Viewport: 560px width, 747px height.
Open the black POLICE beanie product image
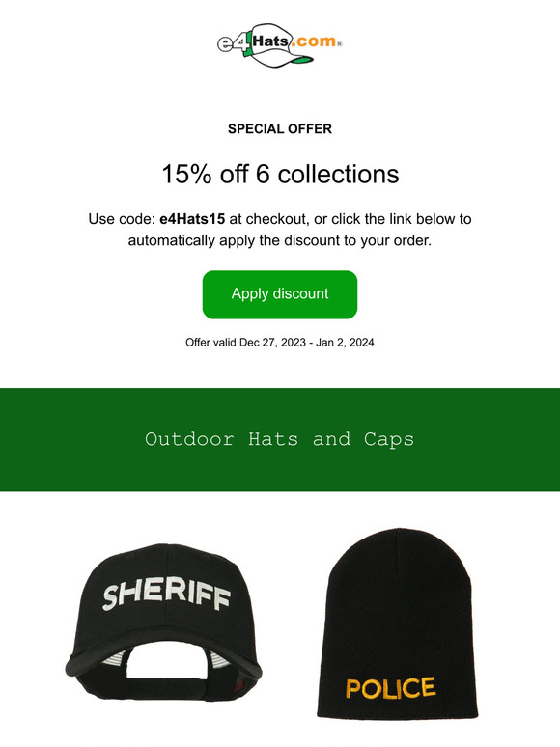pyautogui.click(x=398, y=623)
